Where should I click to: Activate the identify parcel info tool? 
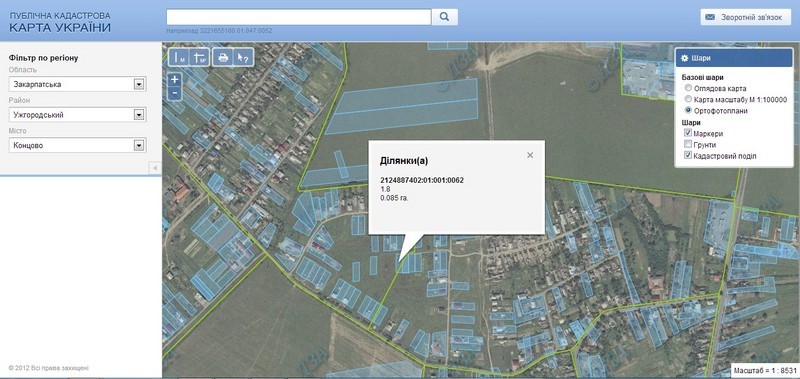(243, 58)
